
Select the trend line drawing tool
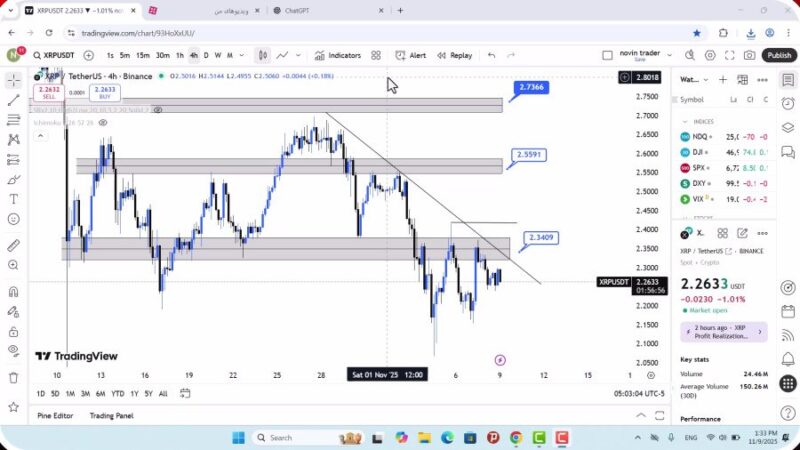tap(14, 100)
